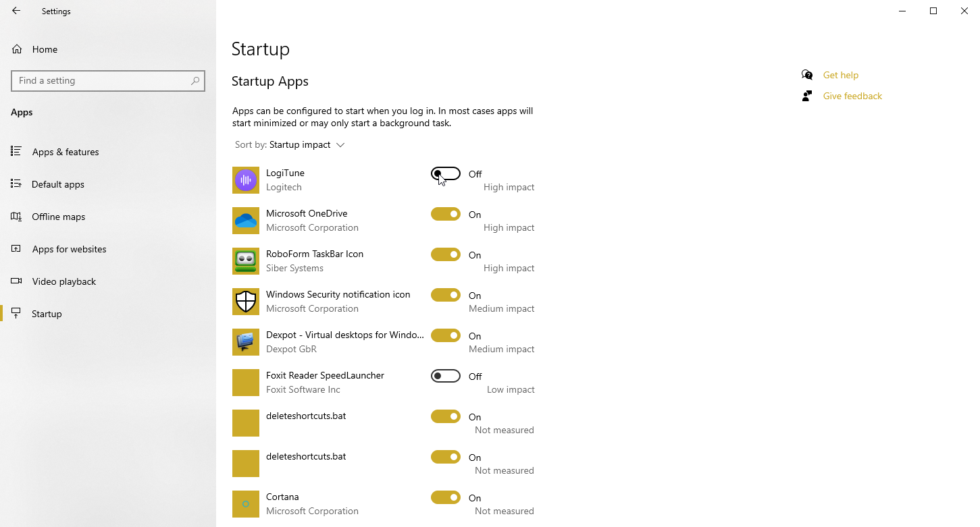Go to Default apps section

coord(57,184)
